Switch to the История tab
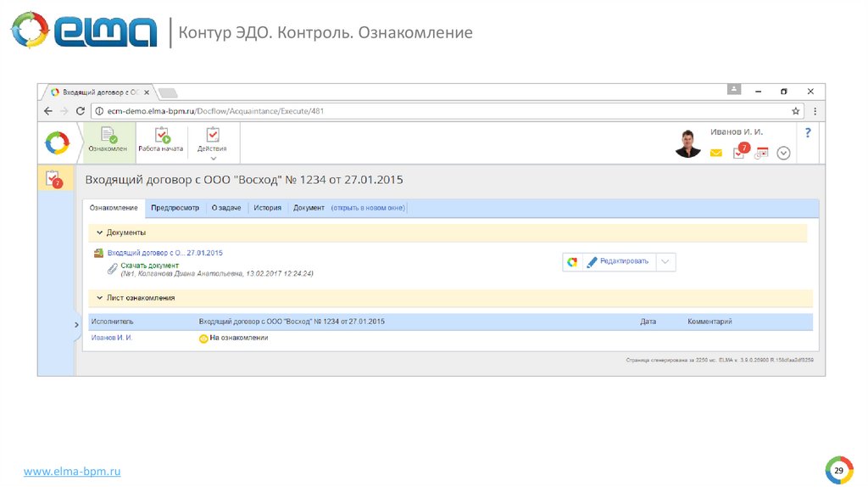This screenshot has width=868, height=487. [267, 208]
